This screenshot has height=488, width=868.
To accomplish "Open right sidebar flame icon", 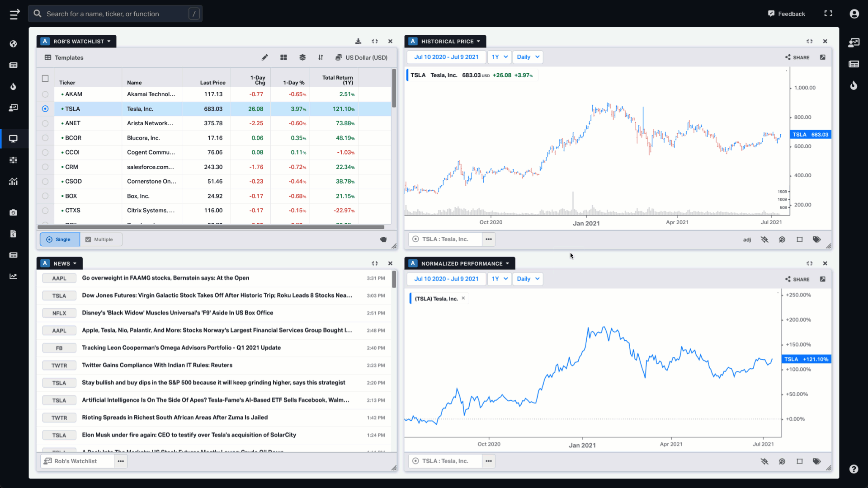I will (854, 85).
